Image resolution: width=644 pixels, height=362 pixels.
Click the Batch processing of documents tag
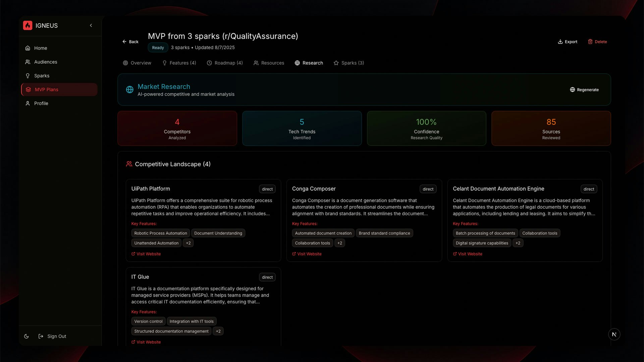tap(485, 233)
